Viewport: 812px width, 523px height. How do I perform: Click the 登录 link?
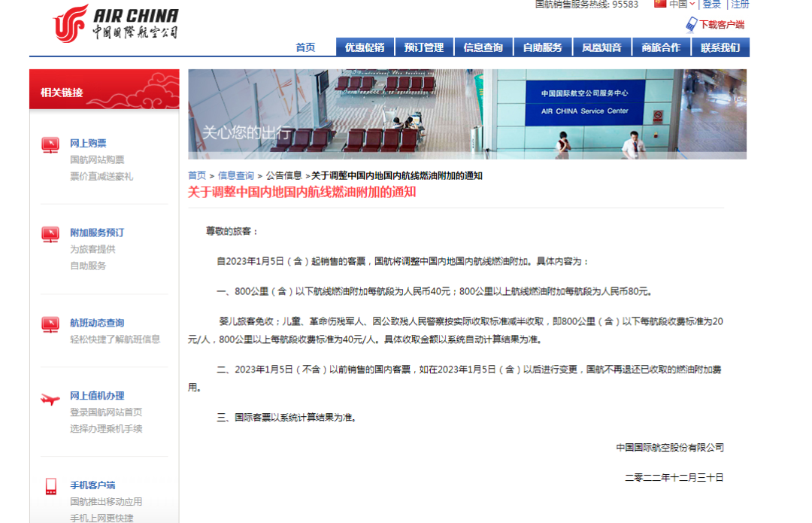click(711, 5)
